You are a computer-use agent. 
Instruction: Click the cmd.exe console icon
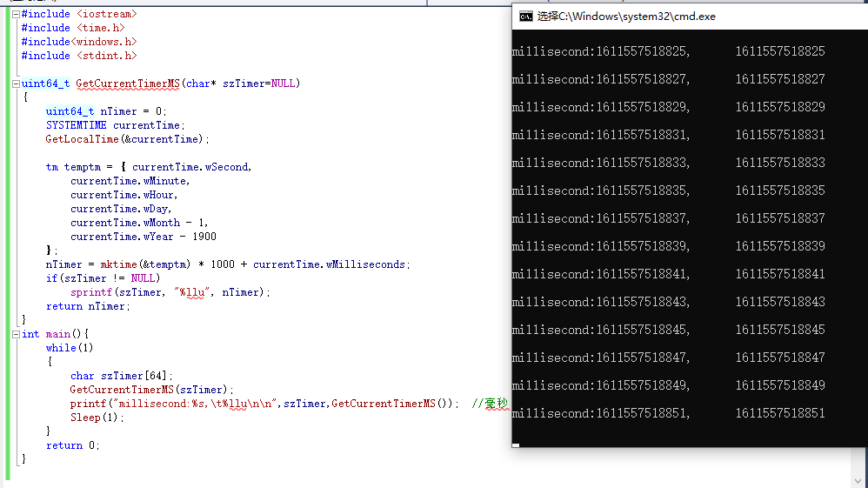click(526, 17)
